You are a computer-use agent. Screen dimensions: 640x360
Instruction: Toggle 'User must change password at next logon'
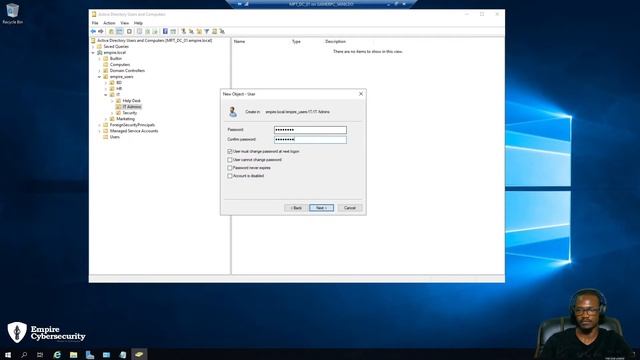pyautogui.click(x=230, y=151)
